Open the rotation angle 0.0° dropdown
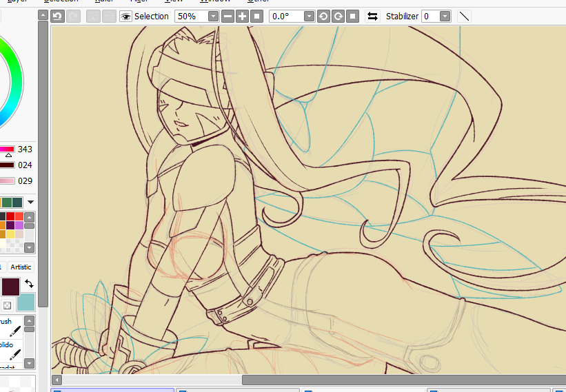 308,16
